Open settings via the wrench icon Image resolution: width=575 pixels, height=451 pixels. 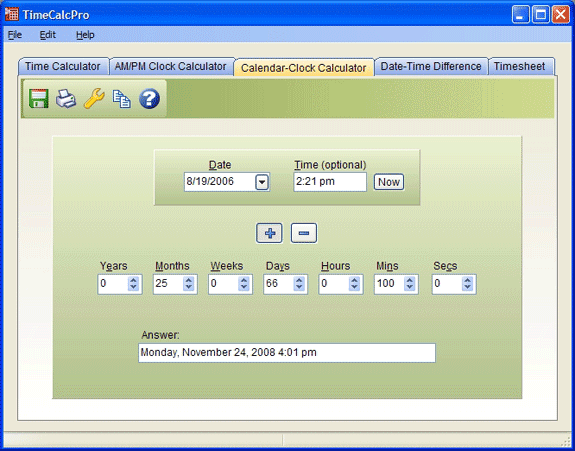click(x=94, y=99)
